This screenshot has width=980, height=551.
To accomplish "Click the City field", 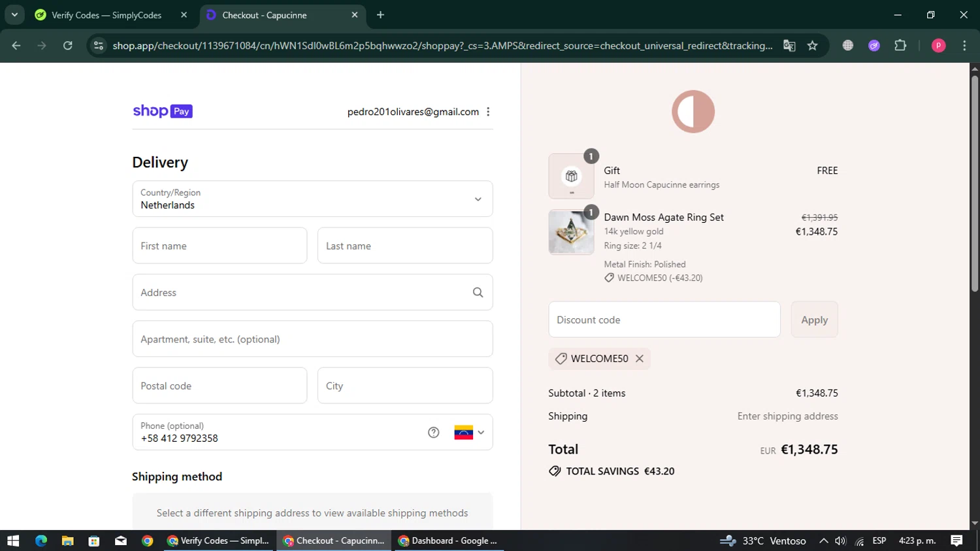I will point(405,386).
